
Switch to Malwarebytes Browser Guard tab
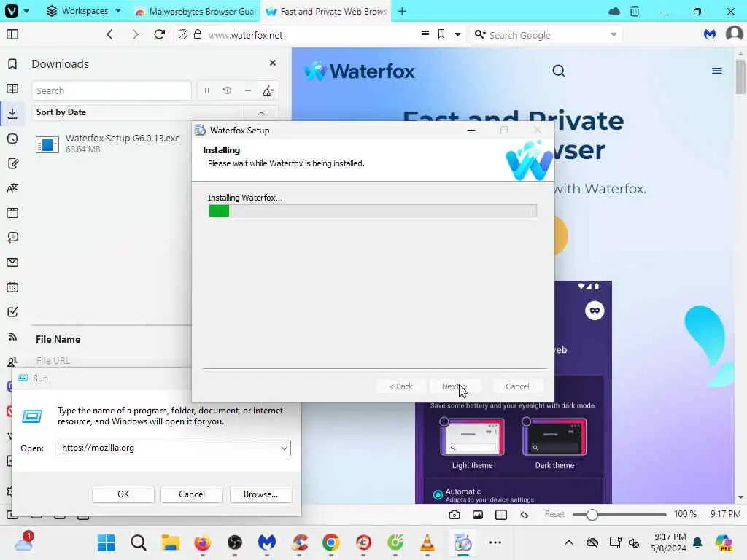coord(195,11)
